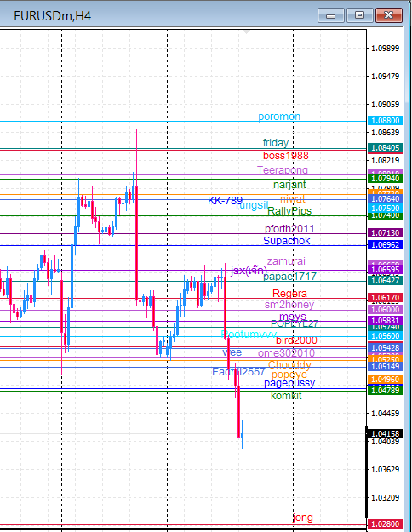The height and width of the screenshot is (532, 412).
Task: Select the 1.08800 price tag
Action: pyautogui.click(x=385, y=121)
